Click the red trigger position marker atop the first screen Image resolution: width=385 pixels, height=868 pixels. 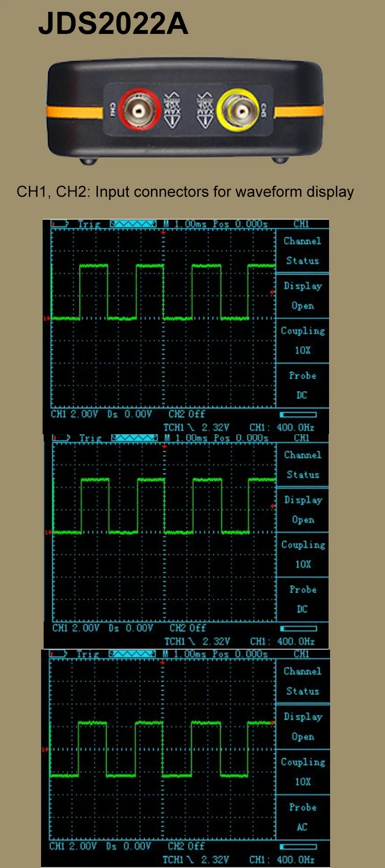[x=163, y=233]
